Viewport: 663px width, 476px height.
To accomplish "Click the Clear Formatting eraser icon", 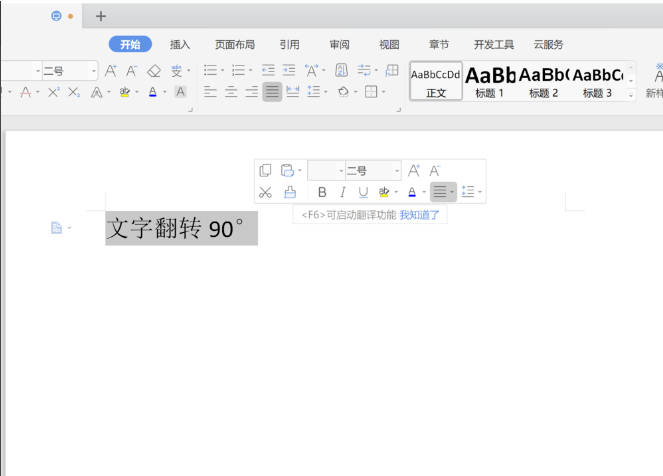I will [154, 71].
